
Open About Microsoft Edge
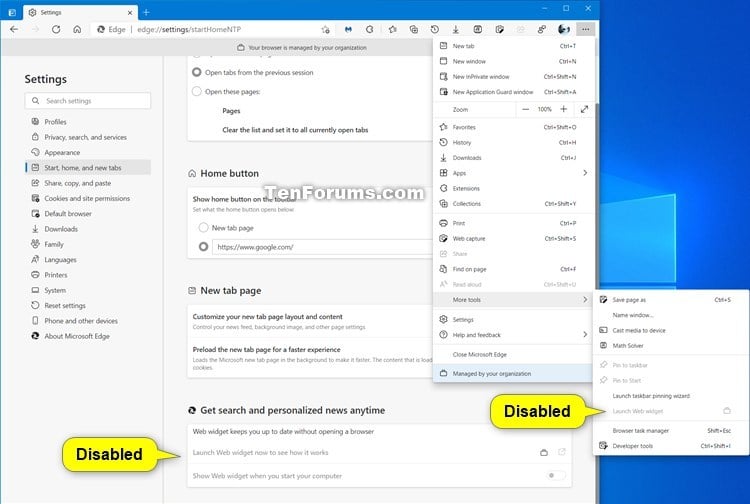(88, 336)
